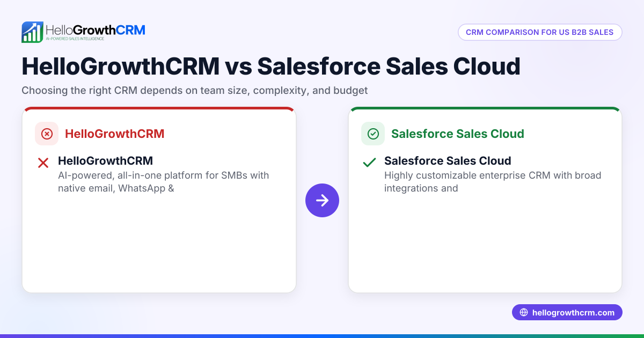
Task: Click the 'Highly customizable enterprise CRM' description
Action: tap(493, 182)
